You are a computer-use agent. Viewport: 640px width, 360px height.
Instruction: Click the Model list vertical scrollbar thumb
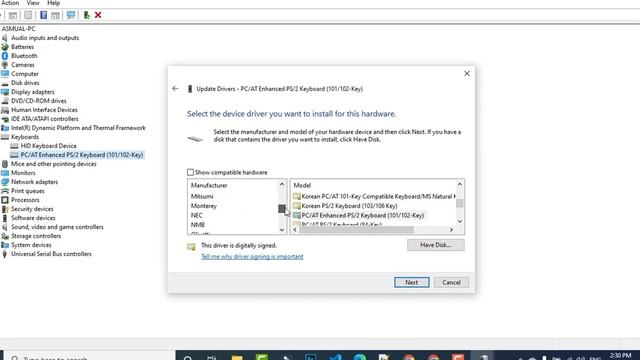460,203
